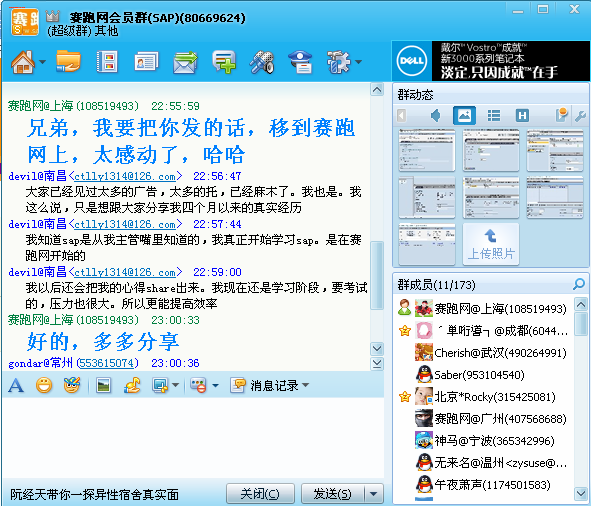Click the wrench icon in group dynamics
This screenshot has height=506, width=591.
(580, 116)
